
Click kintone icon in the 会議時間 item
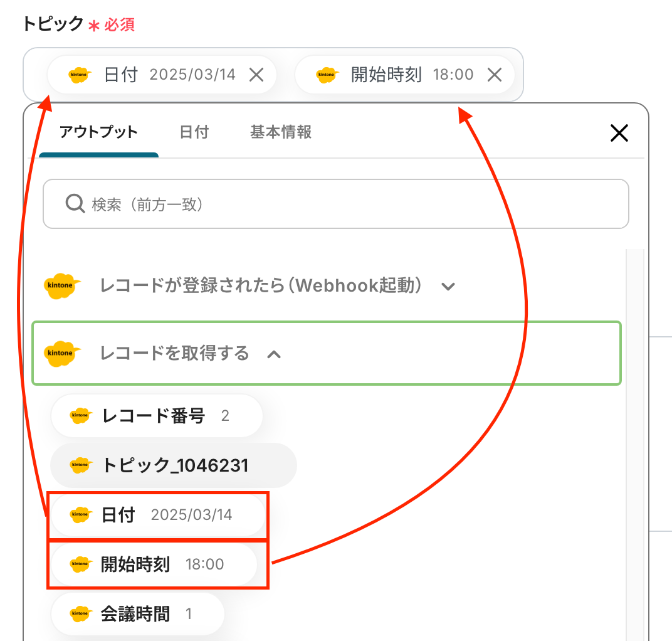point(81,613)
